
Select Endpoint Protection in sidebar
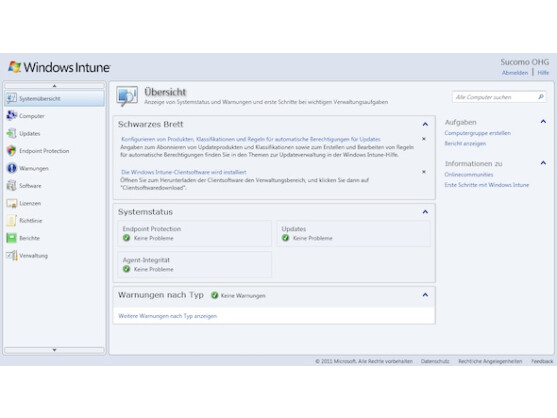[54, 151]
